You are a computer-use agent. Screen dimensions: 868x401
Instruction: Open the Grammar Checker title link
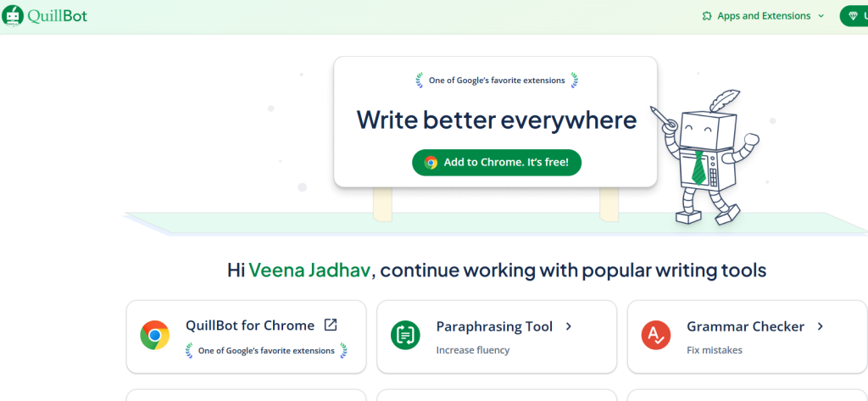(x=746, y=326)
